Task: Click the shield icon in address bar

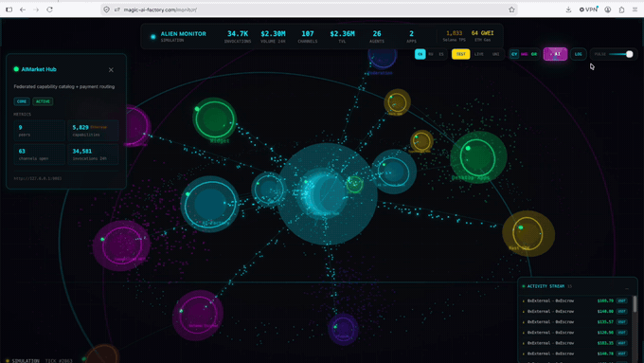Action: [x=106, y=9]
